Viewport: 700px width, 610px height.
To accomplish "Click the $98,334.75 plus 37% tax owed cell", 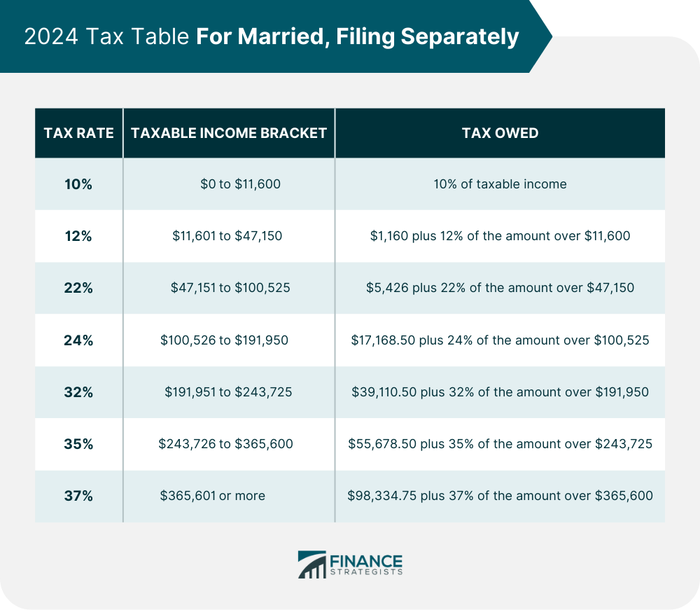I will (500, 496).
